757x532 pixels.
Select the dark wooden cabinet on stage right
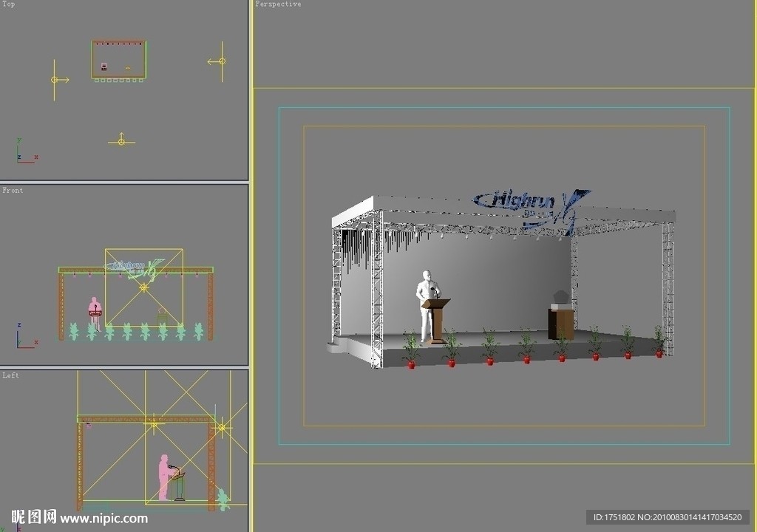pos(562,323)
